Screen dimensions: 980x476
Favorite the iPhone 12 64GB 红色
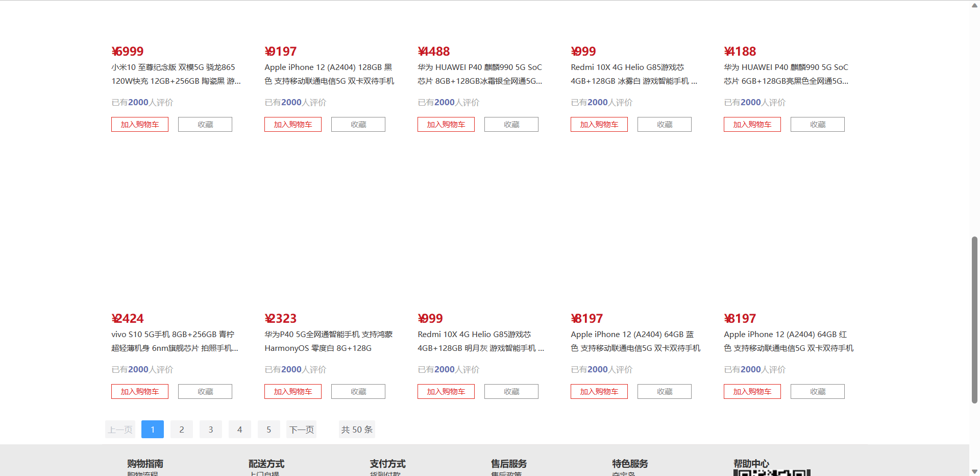[x=817, y=391]
